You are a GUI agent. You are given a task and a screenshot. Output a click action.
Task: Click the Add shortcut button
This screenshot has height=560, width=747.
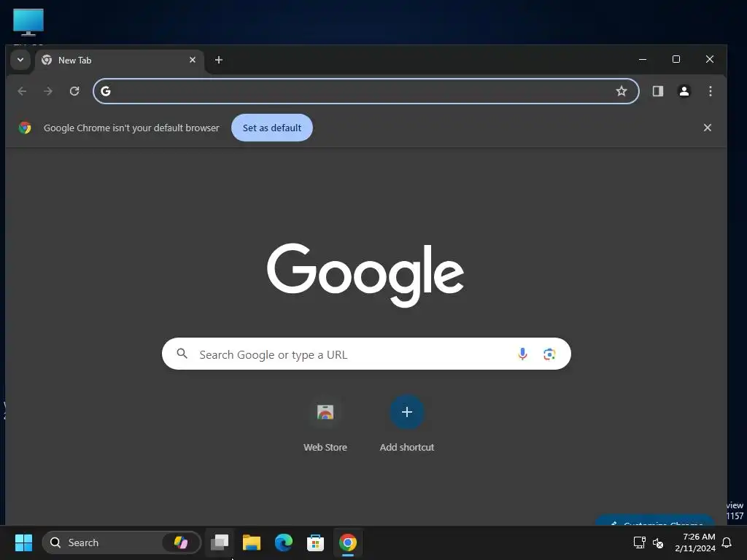tap(407, 424)
